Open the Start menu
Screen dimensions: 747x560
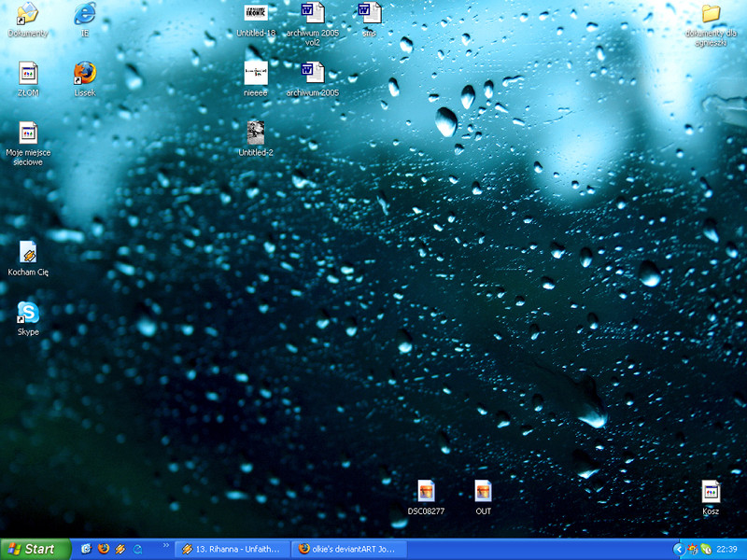click(x=35, y=549)
